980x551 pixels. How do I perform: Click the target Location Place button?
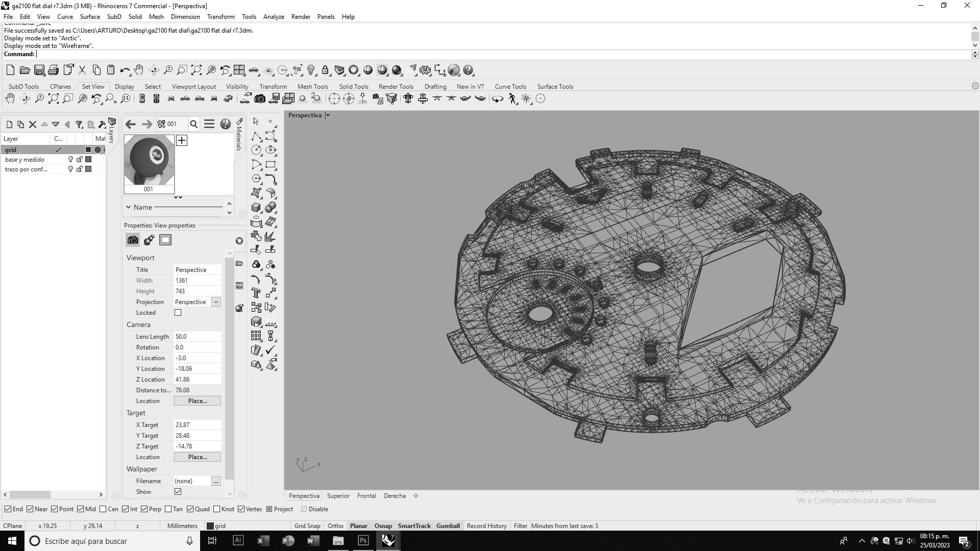[198, 457]
